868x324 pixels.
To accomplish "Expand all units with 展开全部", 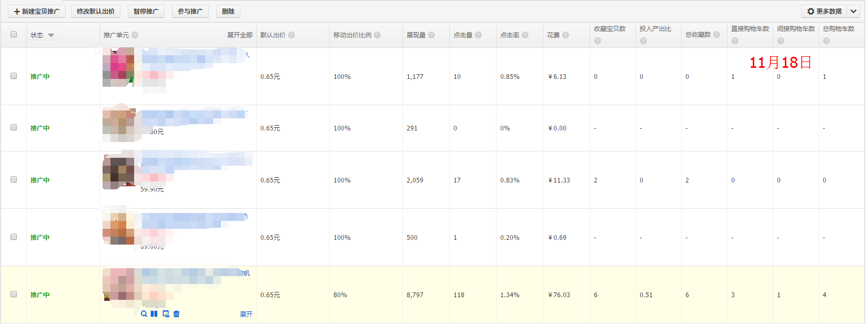I will 239,35.
